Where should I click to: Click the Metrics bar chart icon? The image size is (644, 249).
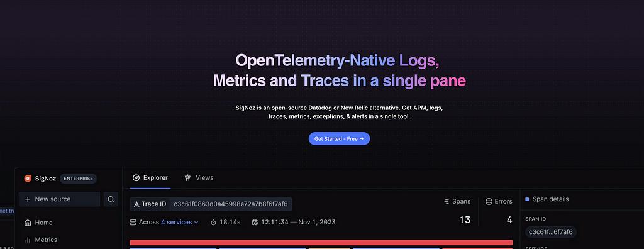(28, 240)
